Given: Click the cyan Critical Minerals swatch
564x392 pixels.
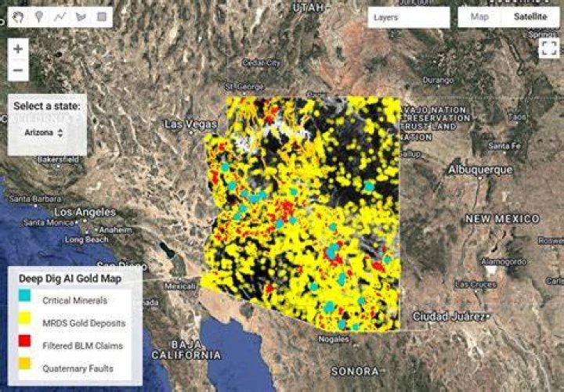Looking at the screenshot, I should pos(24,295).
